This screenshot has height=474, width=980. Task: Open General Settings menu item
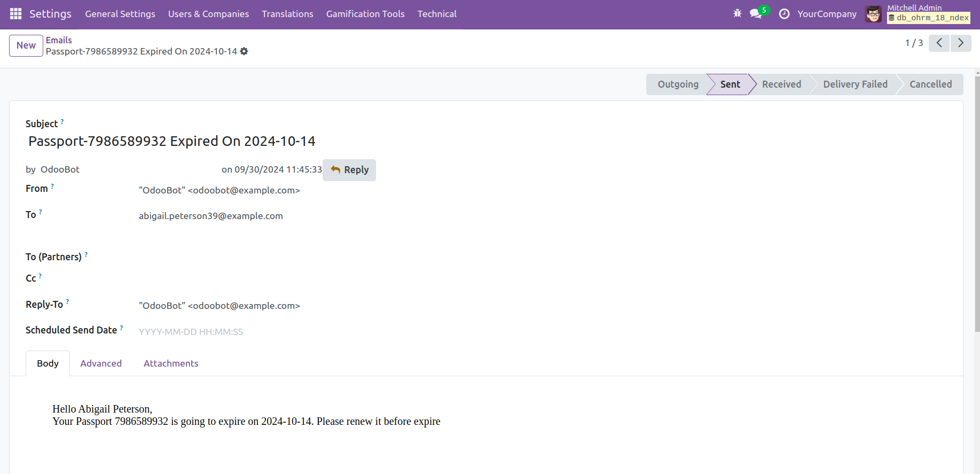(x=120, y=14)
